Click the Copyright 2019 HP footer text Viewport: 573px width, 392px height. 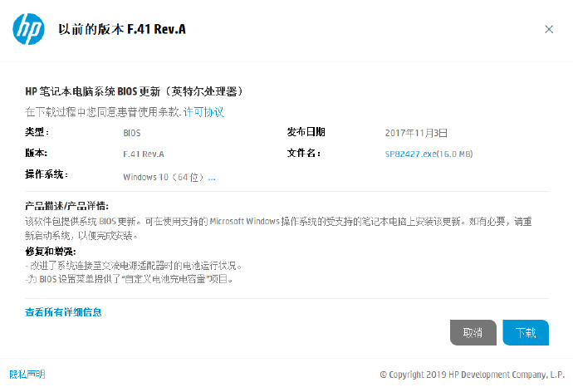473,375
